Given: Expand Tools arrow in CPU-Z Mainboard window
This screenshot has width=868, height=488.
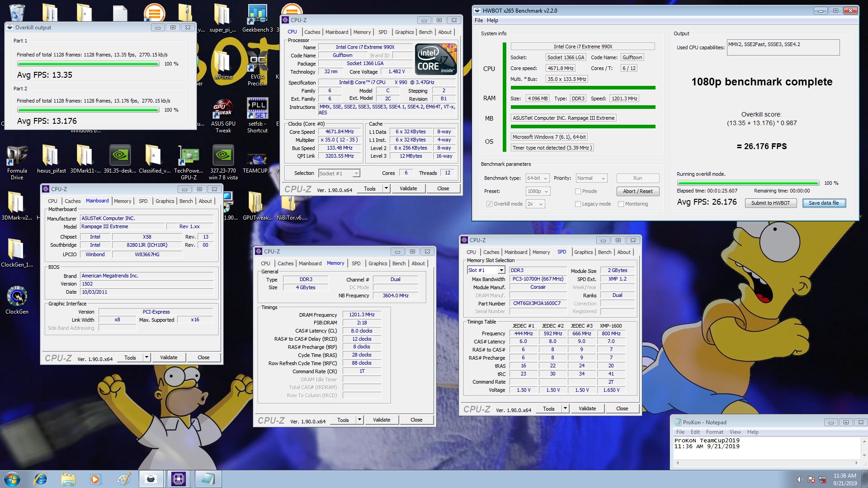Looking at the screenshot, I should pos(146,357).
